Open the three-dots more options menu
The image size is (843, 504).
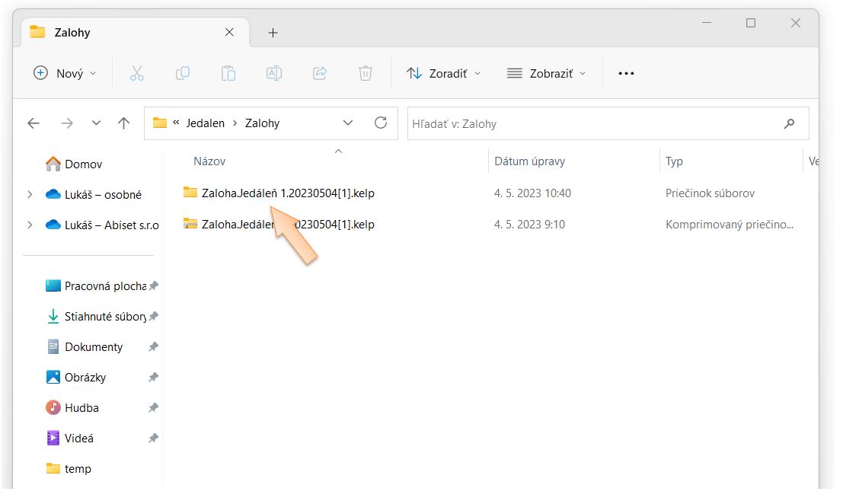pyautogui.click(x=626, y=73)
